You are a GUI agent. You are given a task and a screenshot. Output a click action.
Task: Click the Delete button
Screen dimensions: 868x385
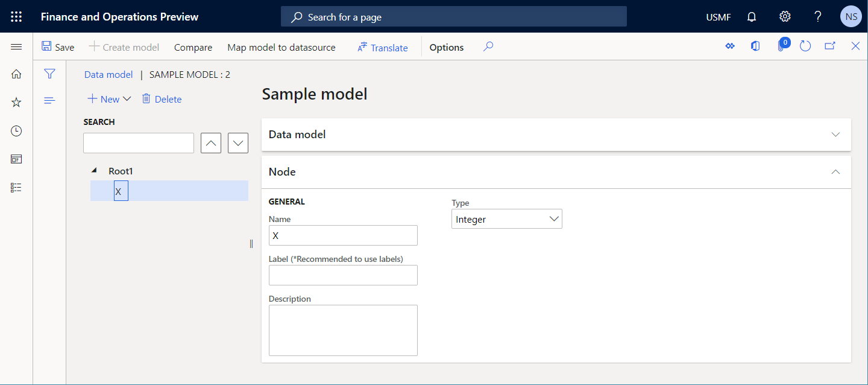pos(162,98)
